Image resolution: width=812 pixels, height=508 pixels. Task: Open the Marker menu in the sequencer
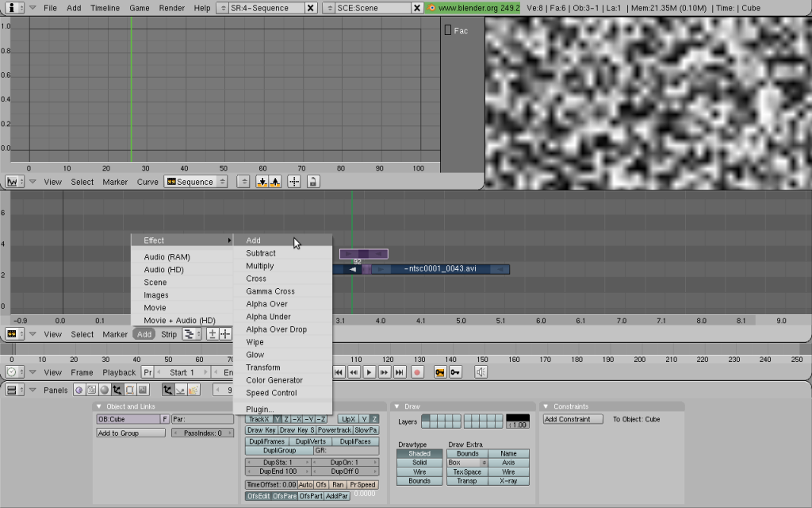(115, 334)
